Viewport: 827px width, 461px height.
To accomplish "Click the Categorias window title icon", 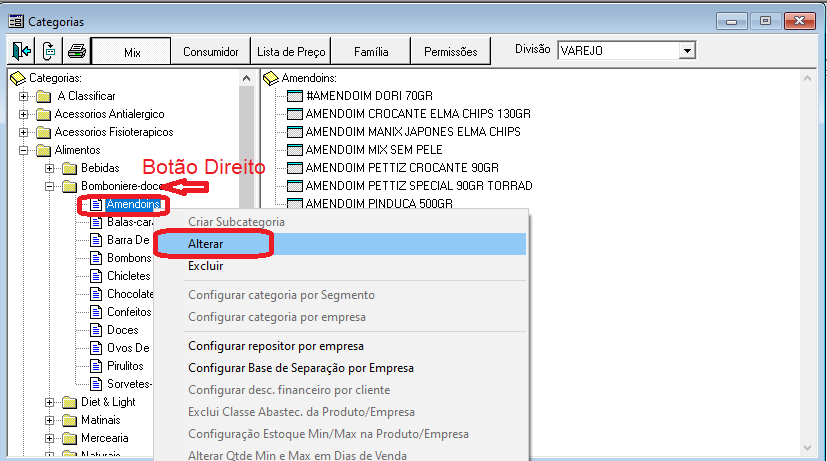I will pos(16,22).
